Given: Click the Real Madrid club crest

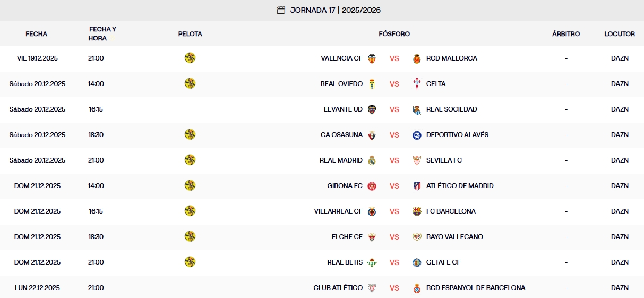Looking at the screenshot, I should click(x=372, y=160).
